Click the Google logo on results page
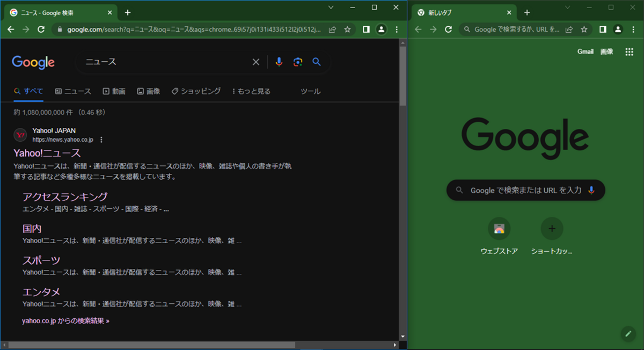644x350 pixels. click(33, 62)
